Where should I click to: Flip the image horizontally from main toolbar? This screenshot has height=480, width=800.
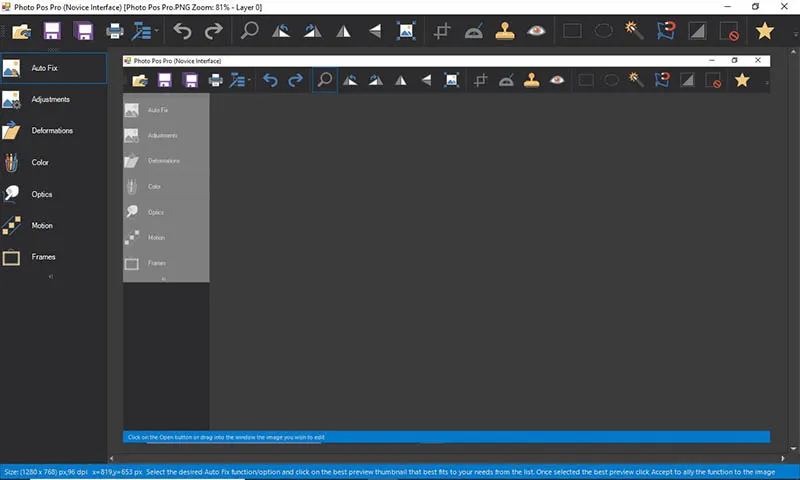pyautogui.click(x=343, y=32)
